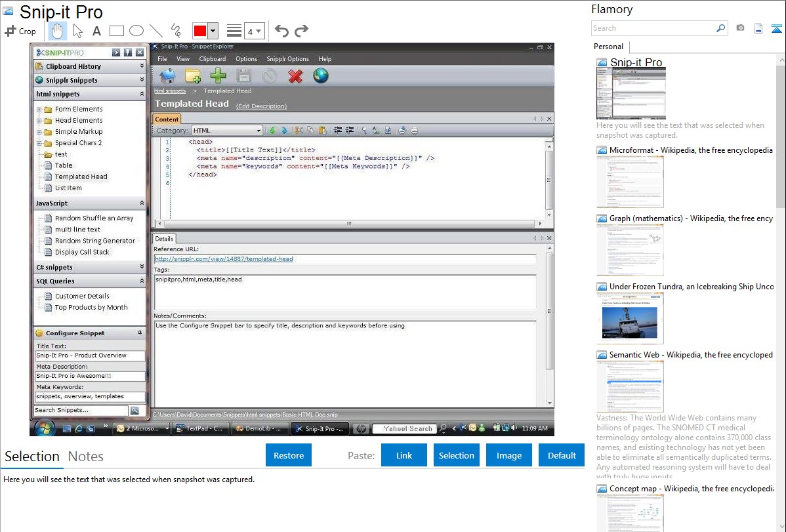Viewport: 786px width, 532px height.
Task: Collapse the html snippets section
Action: pyautogui.click(x=142, y=94)
